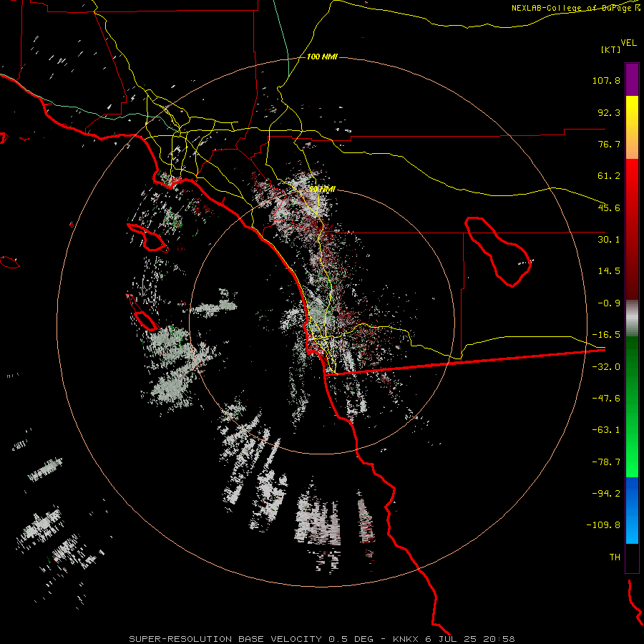This screenshot has width=644, height=644.
Task: Click the [KT] units label
Action: (611, 49)
